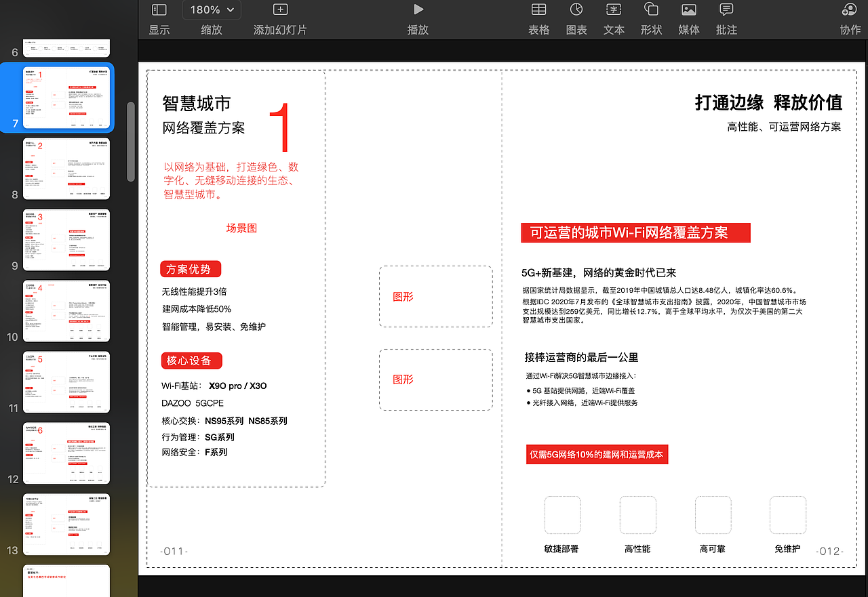868x597 pixels.
Task: Click the upper 图形 placeholder box
Action: coord(435,297)
